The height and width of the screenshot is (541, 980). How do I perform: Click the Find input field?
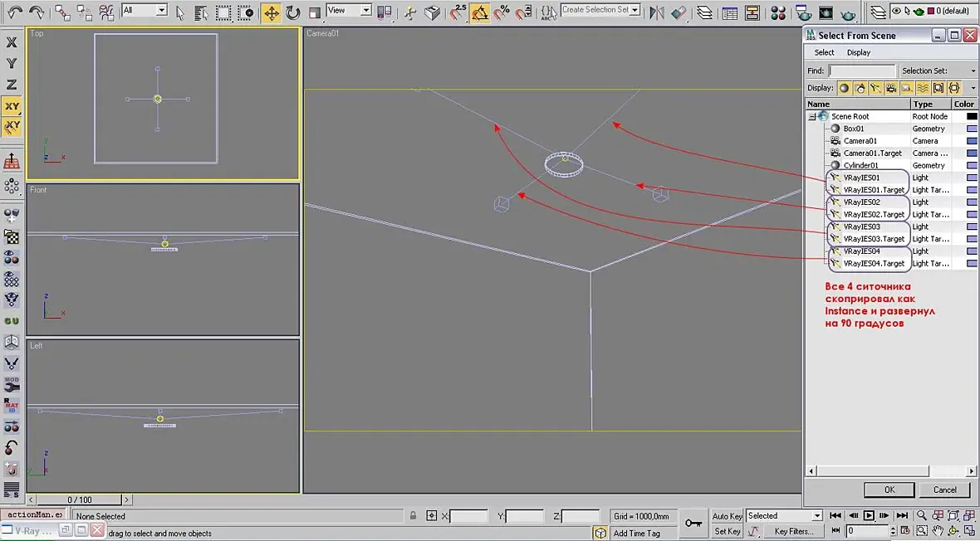click(x=862, y=71)
